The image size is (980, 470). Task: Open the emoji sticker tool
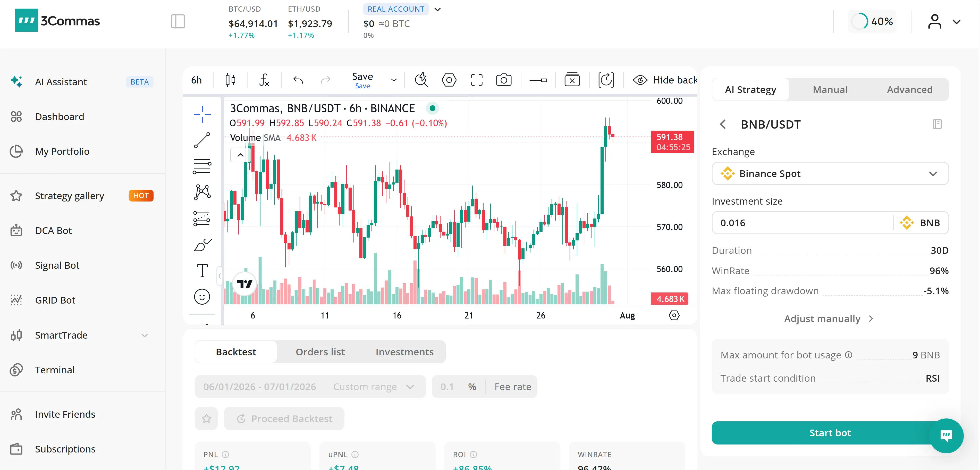(x=202, y=297)
